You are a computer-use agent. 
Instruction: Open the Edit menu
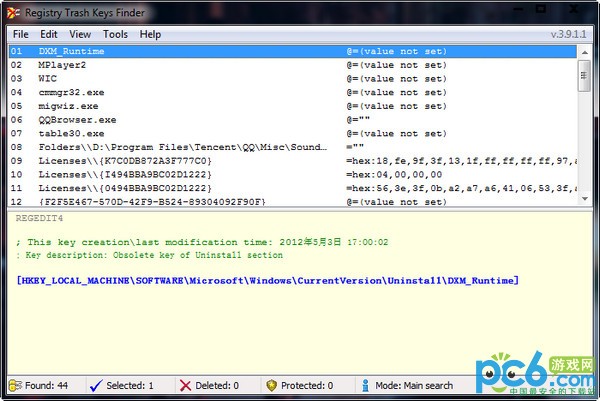49,34
